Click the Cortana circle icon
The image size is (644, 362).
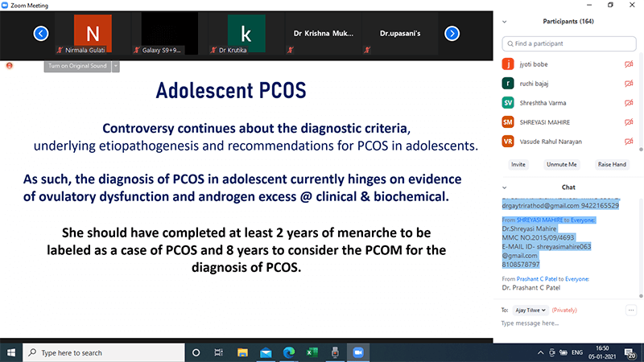196,352
